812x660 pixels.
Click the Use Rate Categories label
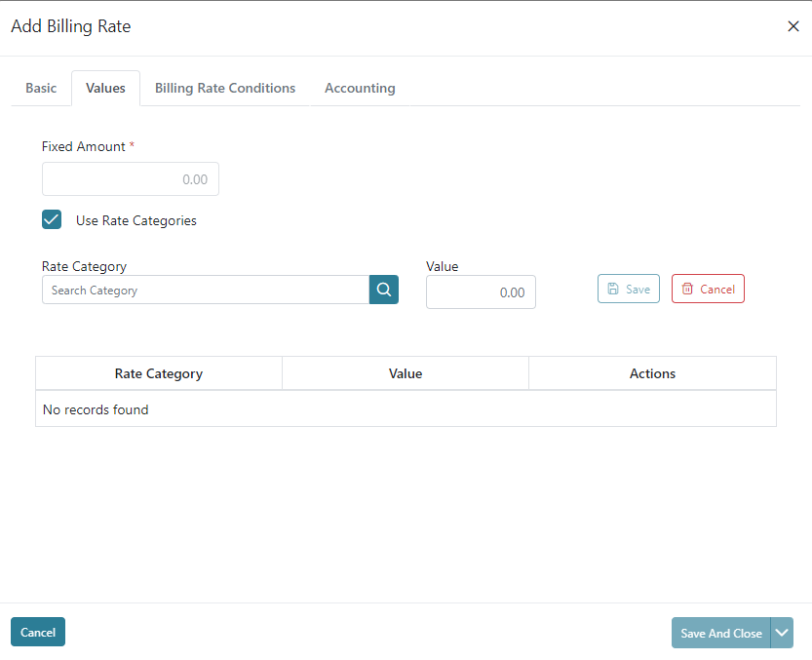[136, 220]
